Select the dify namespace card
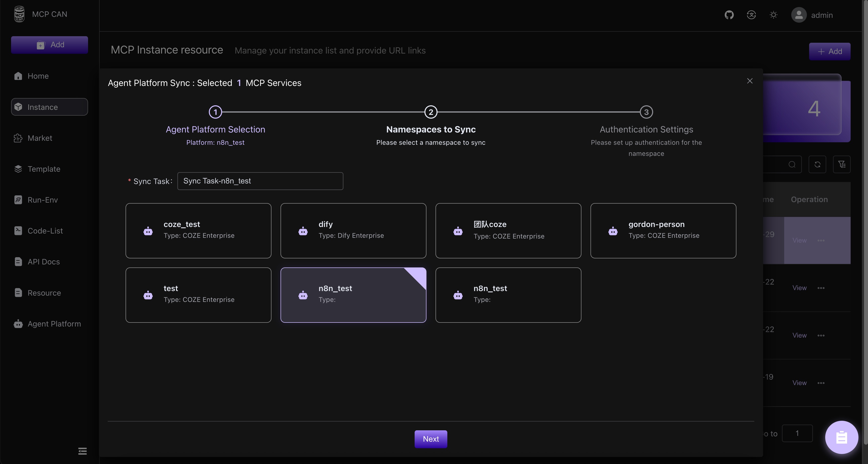Image resolution: width=868 pixels, height=464 pixels. pyautogui.click(x=353, y=231)
